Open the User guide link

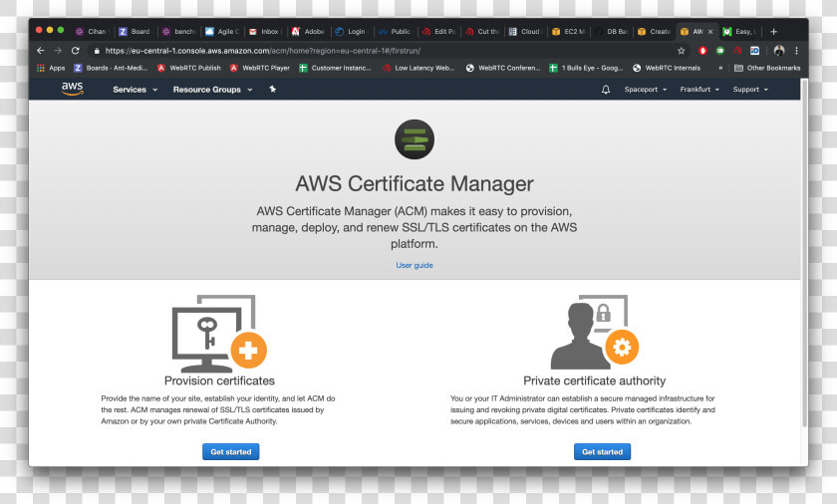(415, 265)
